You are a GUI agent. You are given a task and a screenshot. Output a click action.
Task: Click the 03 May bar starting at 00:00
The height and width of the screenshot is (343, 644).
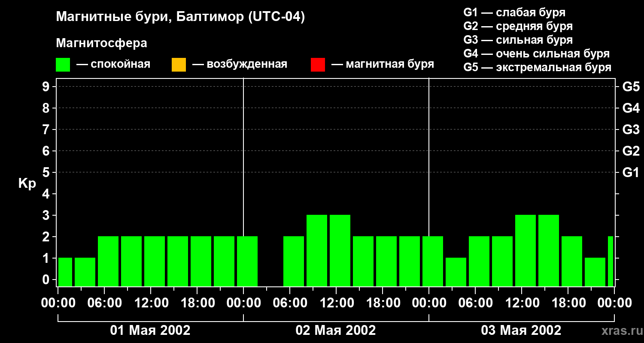click(x=433, y=261)
